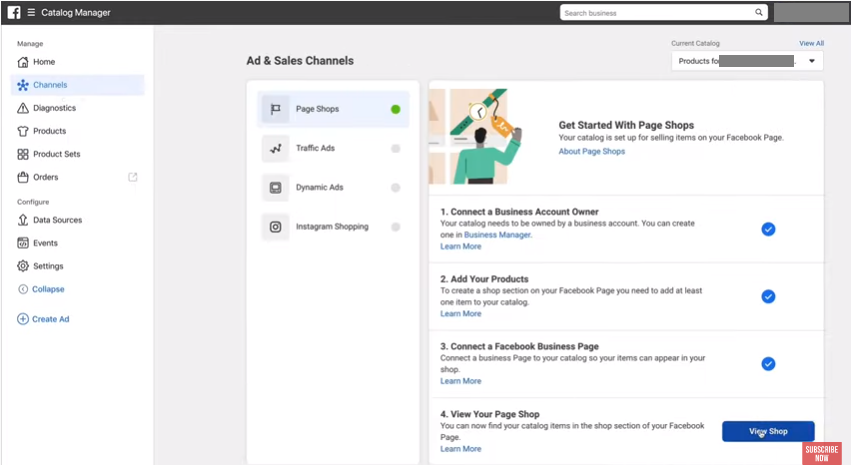Open Data Sources in the sidebar
This screenshot has width=851, height=465.
[x=57, y=220]
